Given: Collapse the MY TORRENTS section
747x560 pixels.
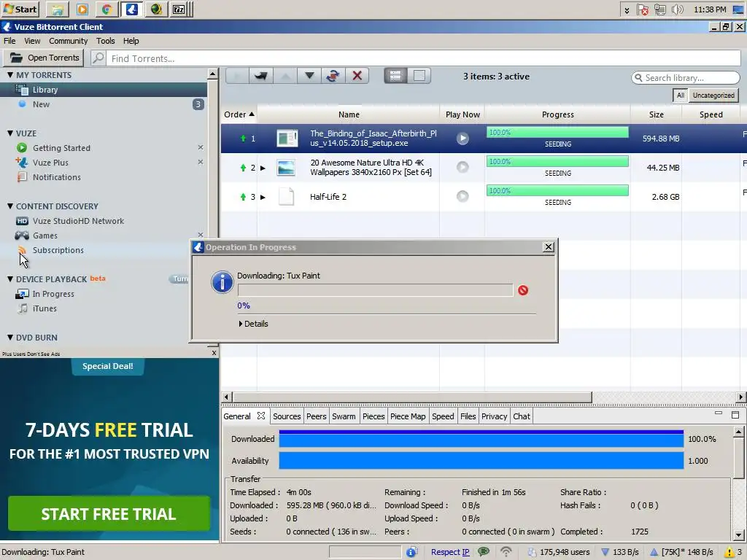Looking at the screenshot, I should click(x=10, y=75).
